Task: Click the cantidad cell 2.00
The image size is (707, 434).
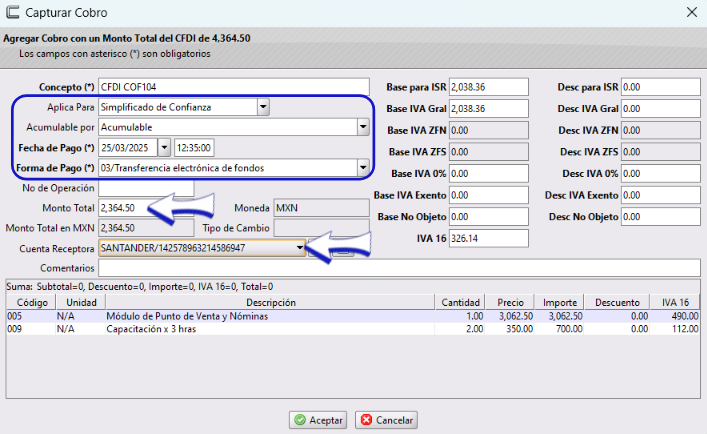Action: 460,329
